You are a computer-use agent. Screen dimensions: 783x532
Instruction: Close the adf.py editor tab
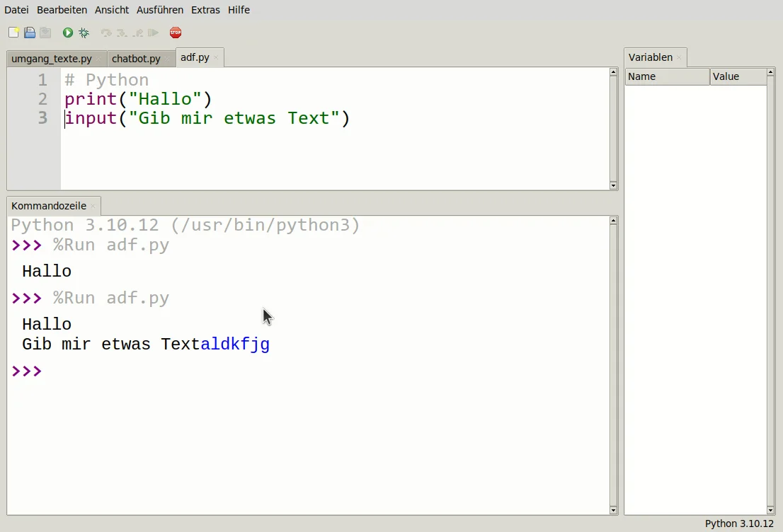tap(216, 58)
